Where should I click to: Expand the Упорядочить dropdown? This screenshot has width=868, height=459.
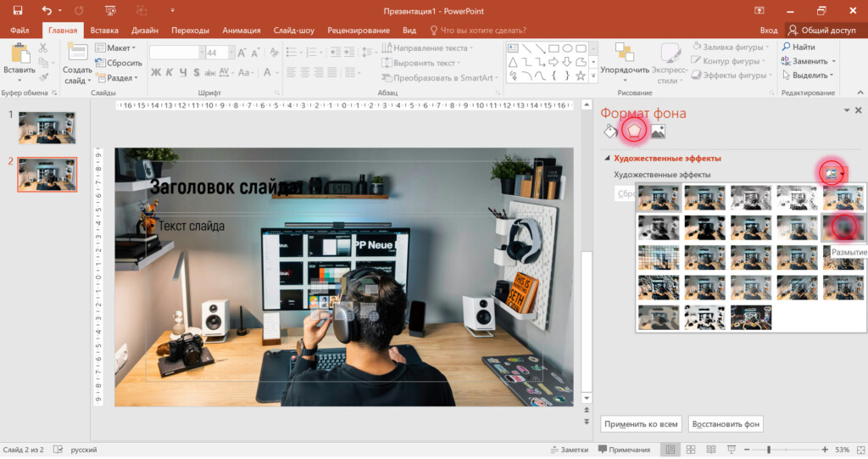pyautogui.click(x=625, y=70)
